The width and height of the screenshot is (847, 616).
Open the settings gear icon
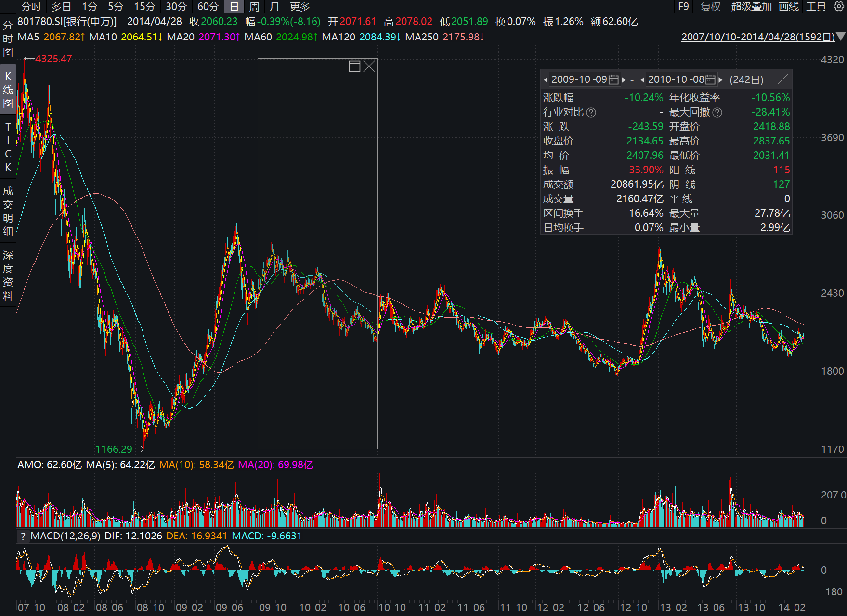click(x=838, y=7)
